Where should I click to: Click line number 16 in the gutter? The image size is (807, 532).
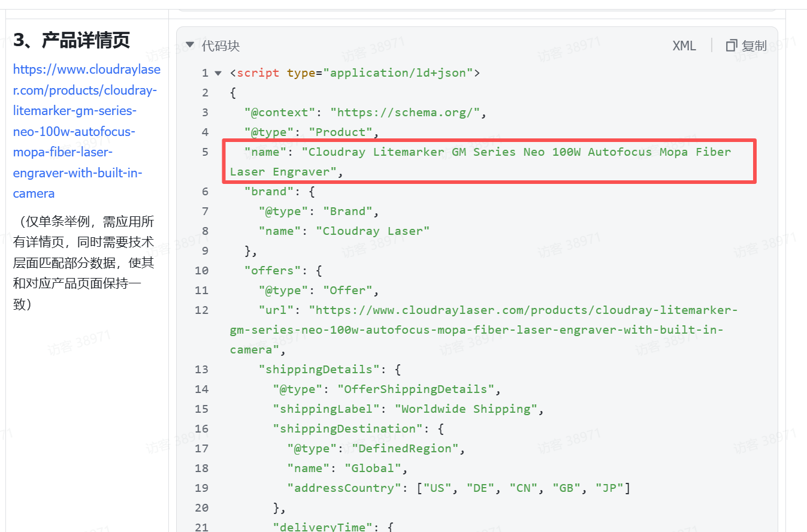pyautogui.click(x=202, y=429)
